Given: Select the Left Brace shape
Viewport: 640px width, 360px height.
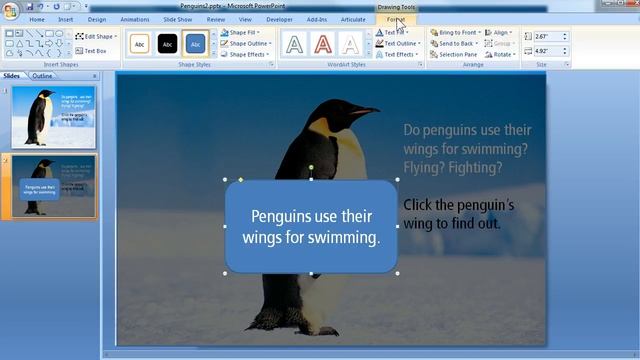Looking at the screenshot, I should coord(49,53).
